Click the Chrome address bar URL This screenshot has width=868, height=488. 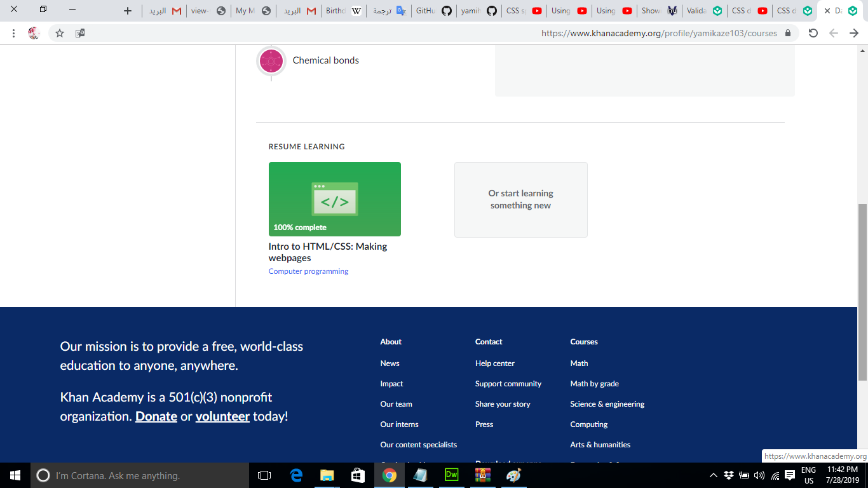659,33
